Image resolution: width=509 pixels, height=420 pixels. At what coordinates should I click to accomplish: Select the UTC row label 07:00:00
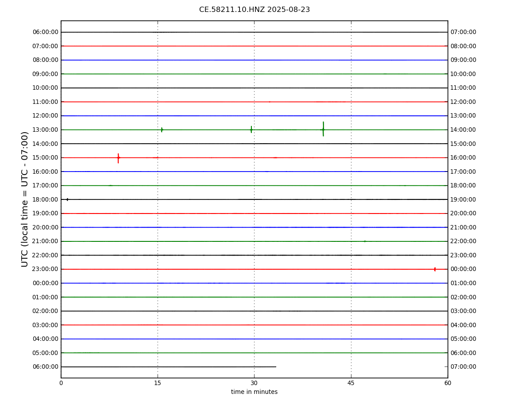pos(45,46)
